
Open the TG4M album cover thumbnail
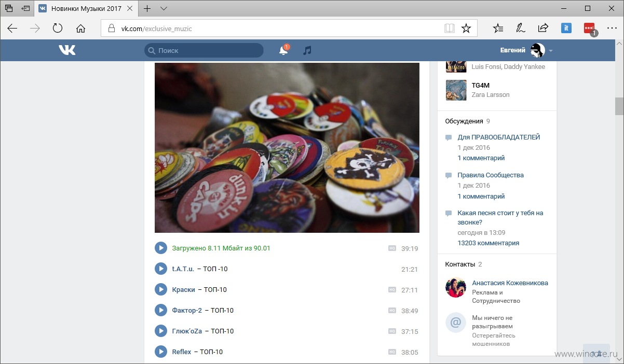tap(456, 90)
